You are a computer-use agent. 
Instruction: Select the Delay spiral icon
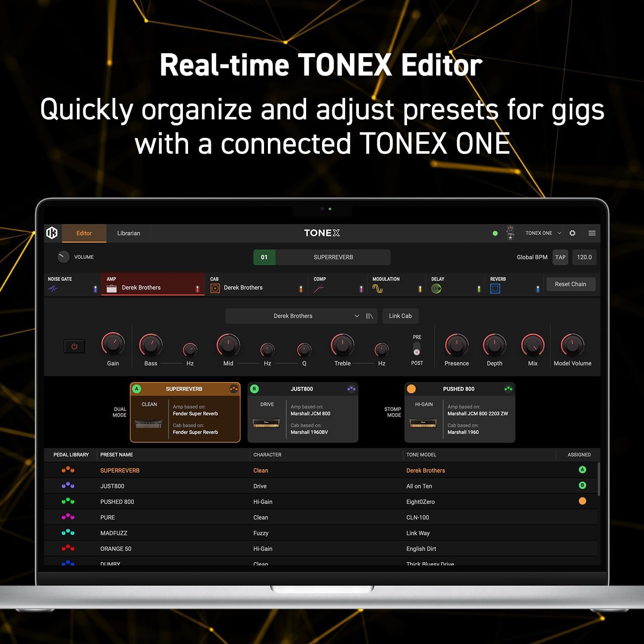[436, 289]
